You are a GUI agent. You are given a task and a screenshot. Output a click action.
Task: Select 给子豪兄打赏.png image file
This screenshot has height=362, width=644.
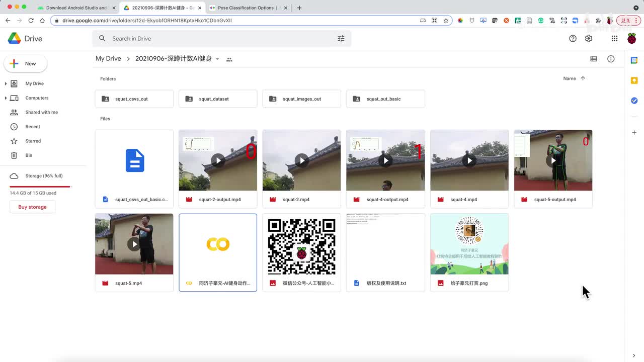pos(469,252)
